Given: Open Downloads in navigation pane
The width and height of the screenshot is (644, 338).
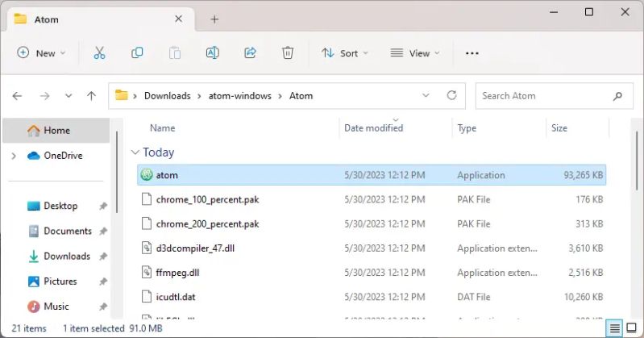Looking at the screenshot, I should (x=60, y=257).
